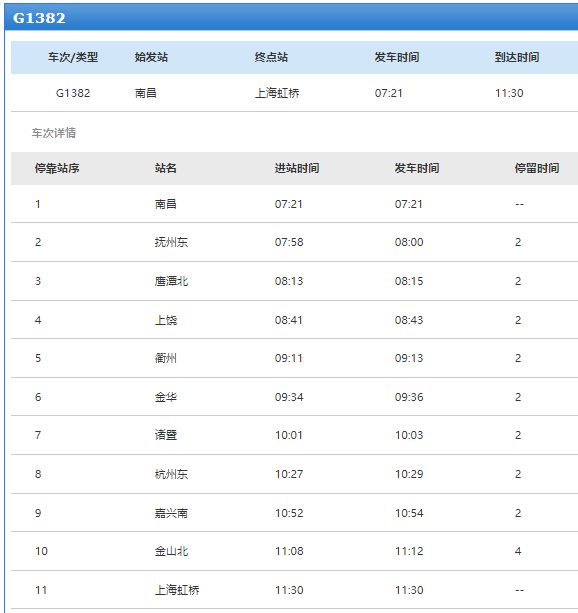Click the 金华 station name
Image resolution: width=578 pixels, height=613 pixels.
(x=166, y=397)
